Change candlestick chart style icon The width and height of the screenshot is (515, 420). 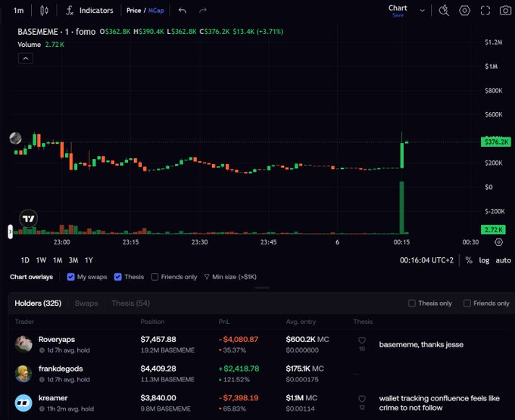[44, 11]
